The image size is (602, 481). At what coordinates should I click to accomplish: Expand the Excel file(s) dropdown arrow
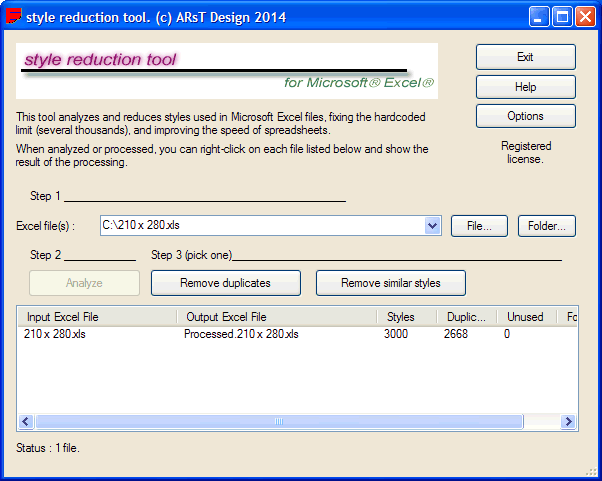point(433,225)
